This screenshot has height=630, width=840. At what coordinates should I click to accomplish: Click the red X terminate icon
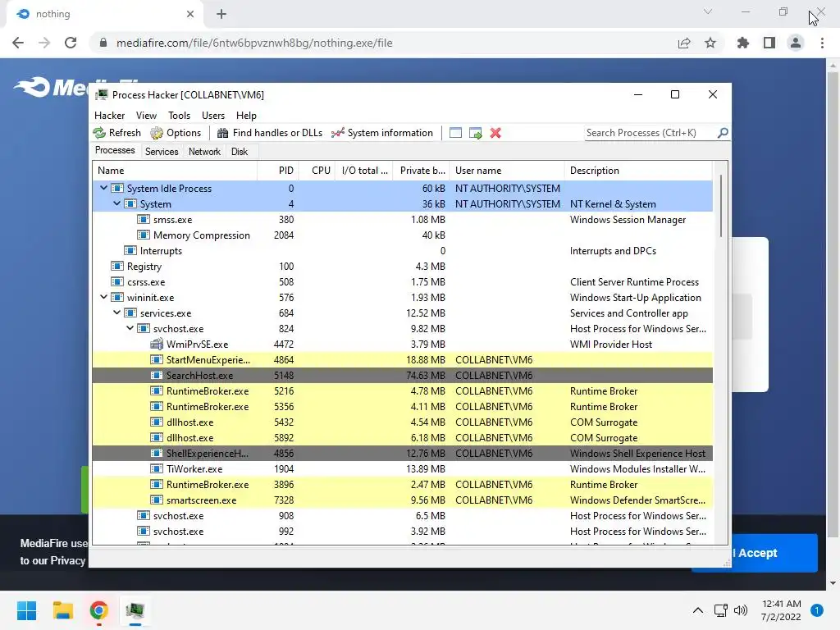click(x=495, y=133)
